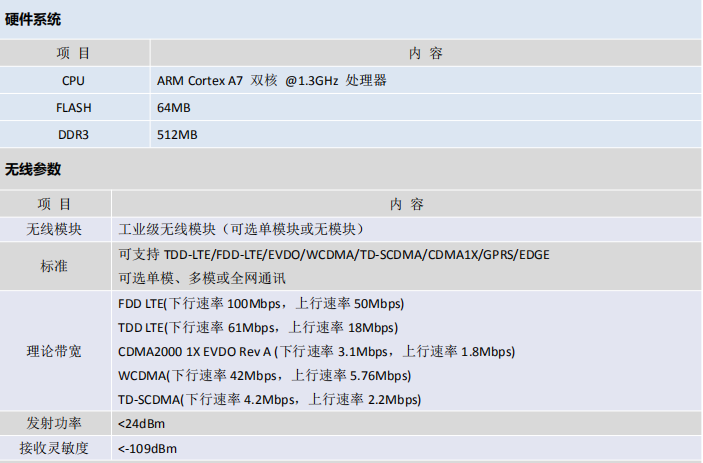Click the TDD-LTE/FDD-LTE supported standards line

(333, 254)
